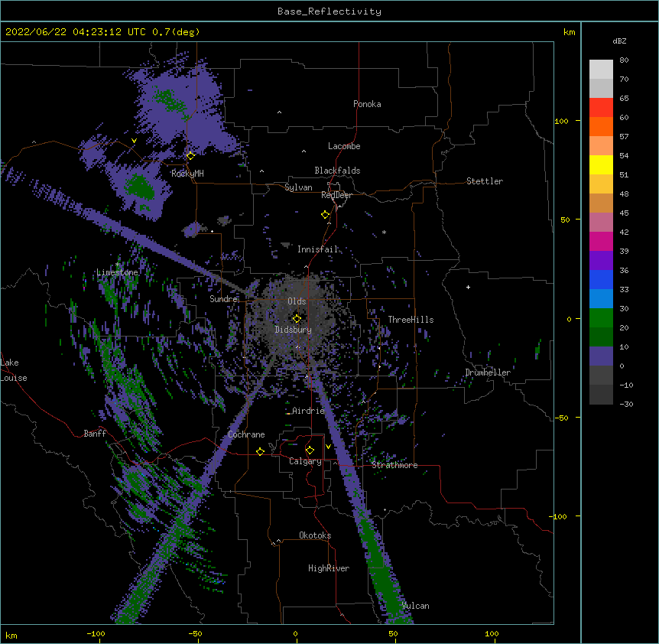Click the 45 value on dBZ legend
The image size is (659, 644).
624,213
